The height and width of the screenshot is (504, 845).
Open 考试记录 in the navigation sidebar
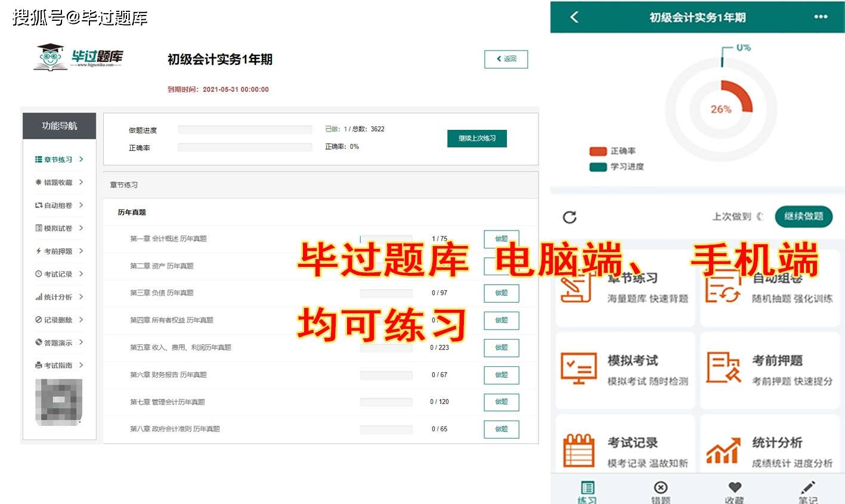click(59, 274)
